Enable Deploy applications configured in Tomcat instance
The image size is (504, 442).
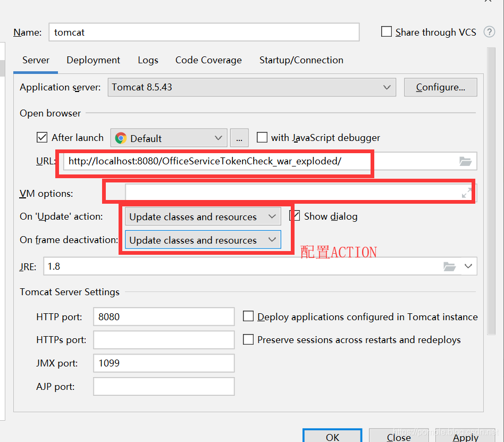tap(248, 316)
